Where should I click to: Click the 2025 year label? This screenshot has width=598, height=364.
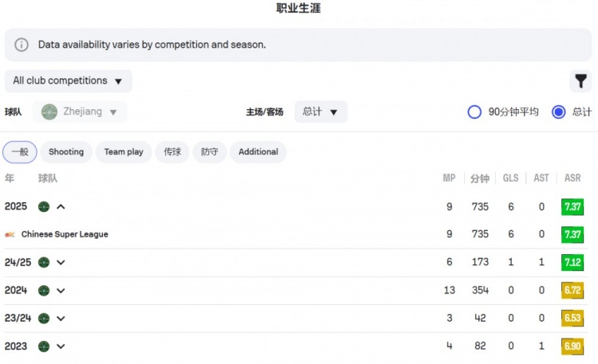coord(16,206)
